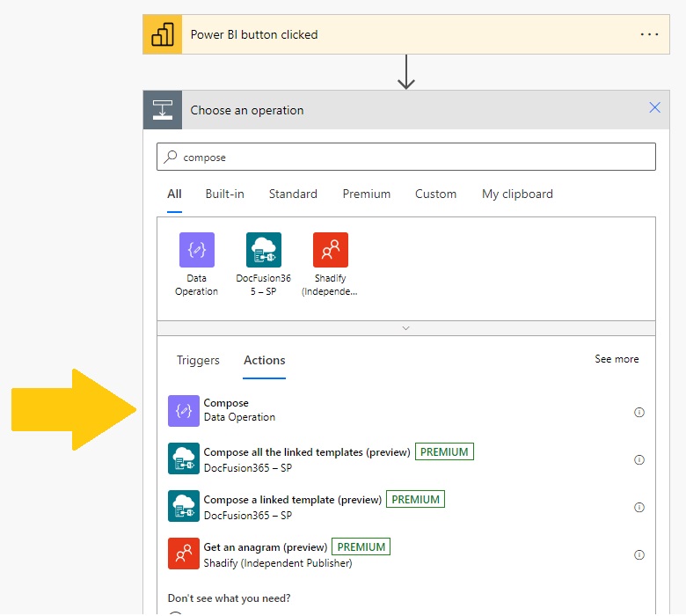The width and height of the screenshot is (686, 616).
Task: Show info for Compose a linked template
Action: click(x=639, y=508)
